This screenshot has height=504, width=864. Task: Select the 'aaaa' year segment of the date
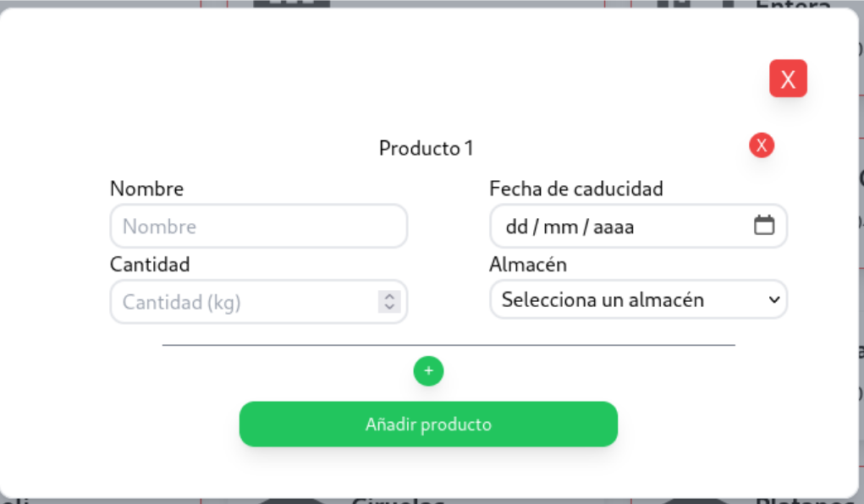click(614, 227)
